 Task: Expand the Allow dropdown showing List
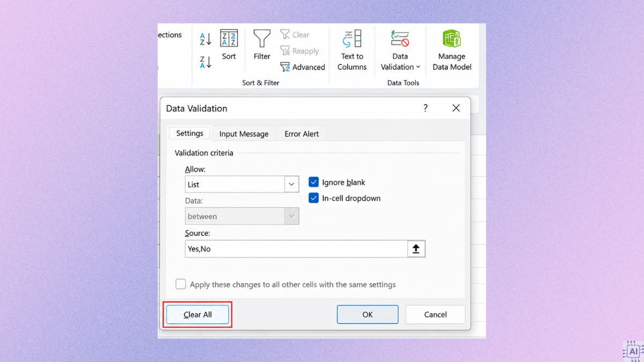click(291, 184)
